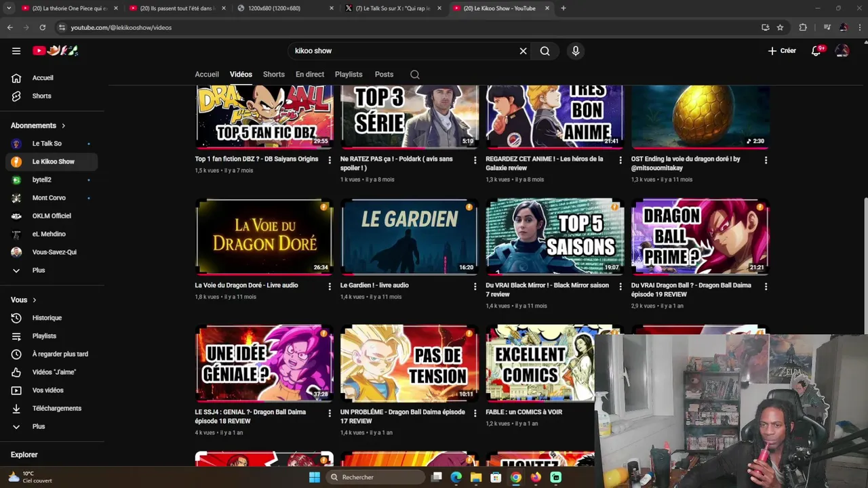The height and width of the screenshot is (488, 868).
Task: Open options for Black Mirror saison 7 review
Action: (x=620, y=287)
